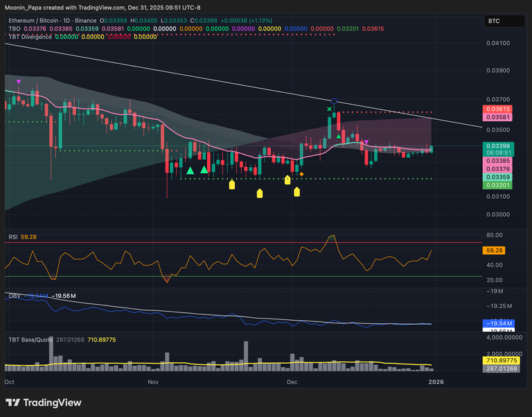Click the Dec label on time axis

[x=292, y=382]
